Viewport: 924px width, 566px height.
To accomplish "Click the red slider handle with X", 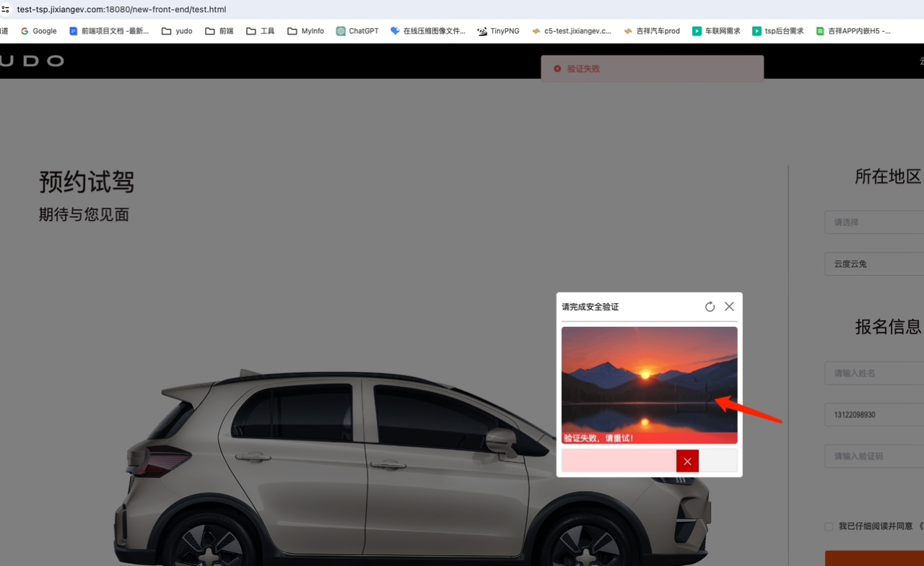I will (x=687, y=461).
